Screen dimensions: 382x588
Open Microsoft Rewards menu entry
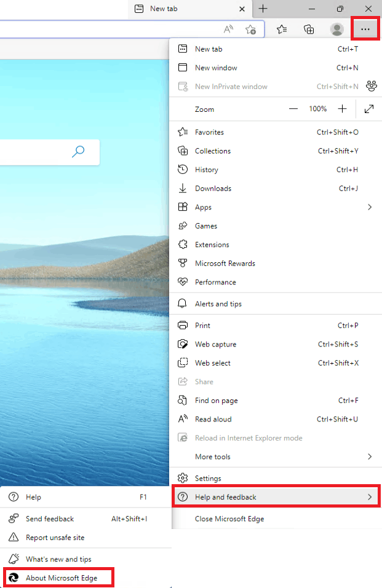point(276,263)
